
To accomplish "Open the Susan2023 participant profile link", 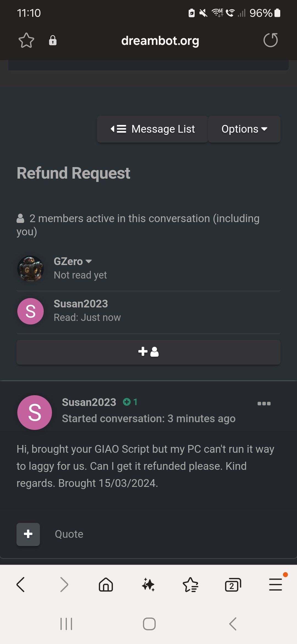I will pos(81,304).
